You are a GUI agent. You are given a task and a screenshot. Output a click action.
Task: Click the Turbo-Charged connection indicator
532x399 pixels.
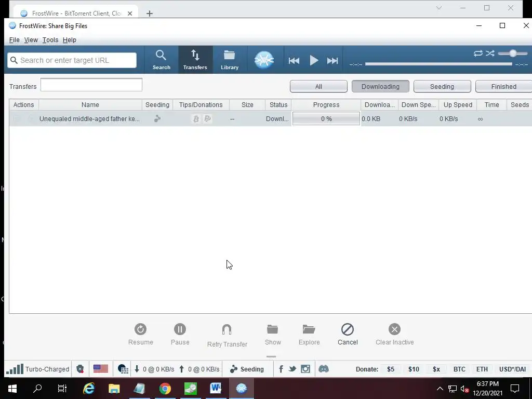37,369
